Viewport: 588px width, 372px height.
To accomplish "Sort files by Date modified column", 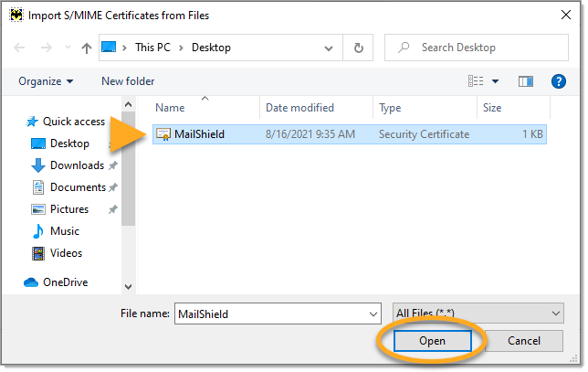I will point(299,108).
